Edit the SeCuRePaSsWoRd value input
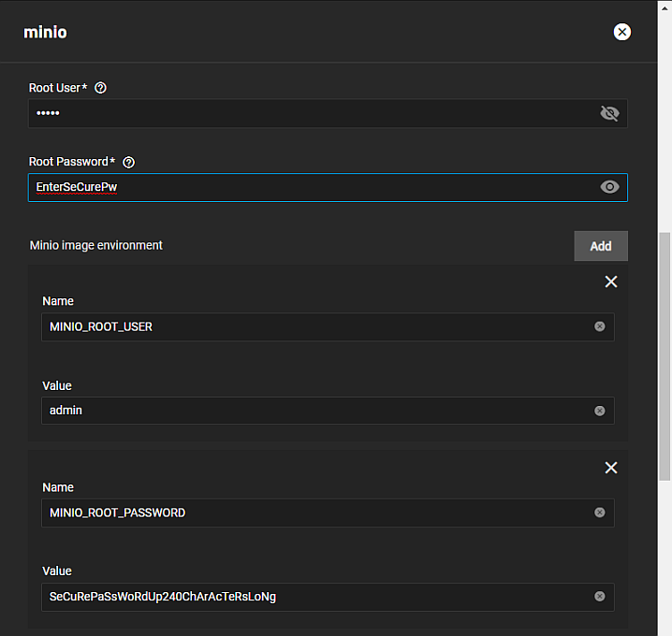The height and width of the screenshot is (636, 672). point(309,596)
